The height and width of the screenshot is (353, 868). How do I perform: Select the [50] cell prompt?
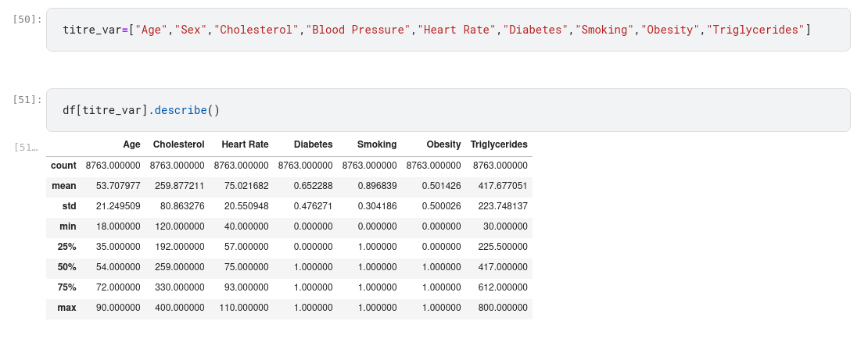click(x=27, y=19)
